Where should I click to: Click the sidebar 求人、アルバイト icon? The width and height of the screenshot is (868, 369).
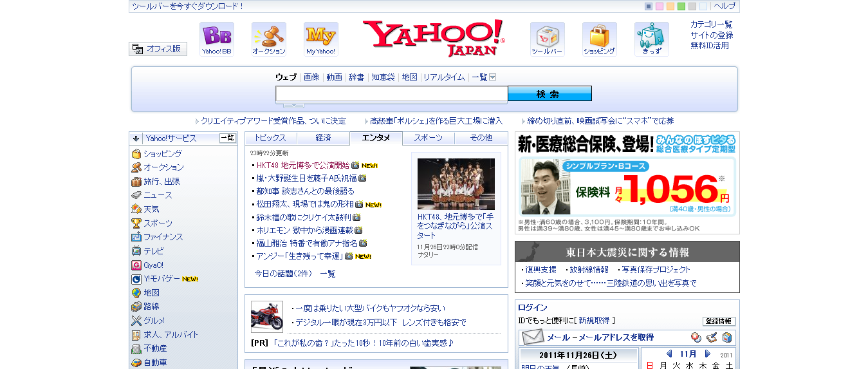coord(136,335)
